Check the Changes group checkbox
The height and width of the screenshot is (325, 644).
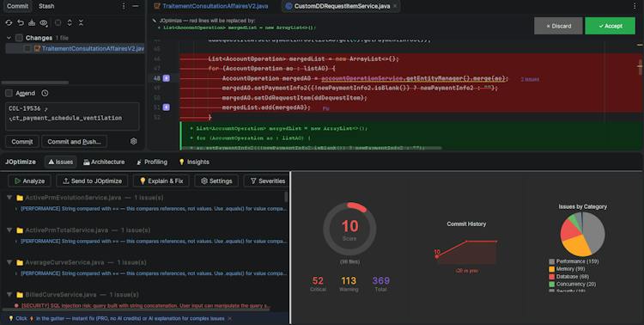tap(19, 38)
